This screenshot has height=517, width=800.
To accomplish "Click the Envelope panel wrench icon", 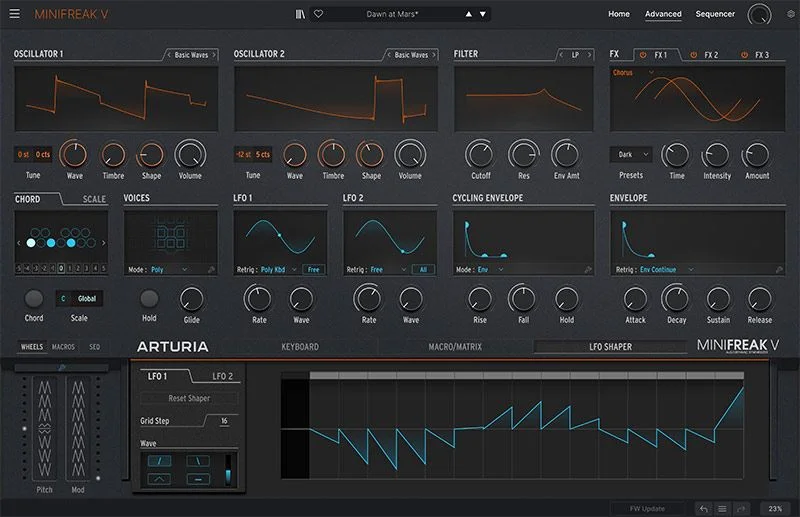I will point(779,269).
